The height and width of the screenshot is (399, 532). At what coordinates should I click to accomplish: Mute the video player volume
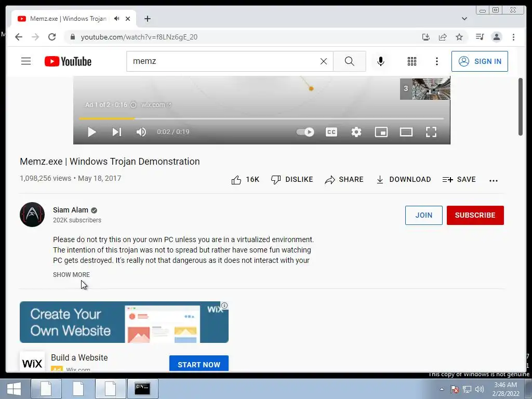(141, 132)
